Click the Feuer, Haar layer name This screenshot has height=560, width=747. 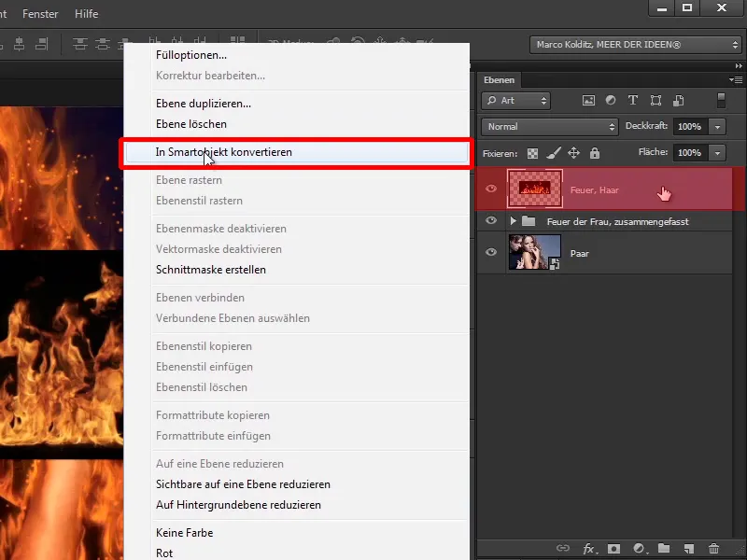(x=595, y=190)
